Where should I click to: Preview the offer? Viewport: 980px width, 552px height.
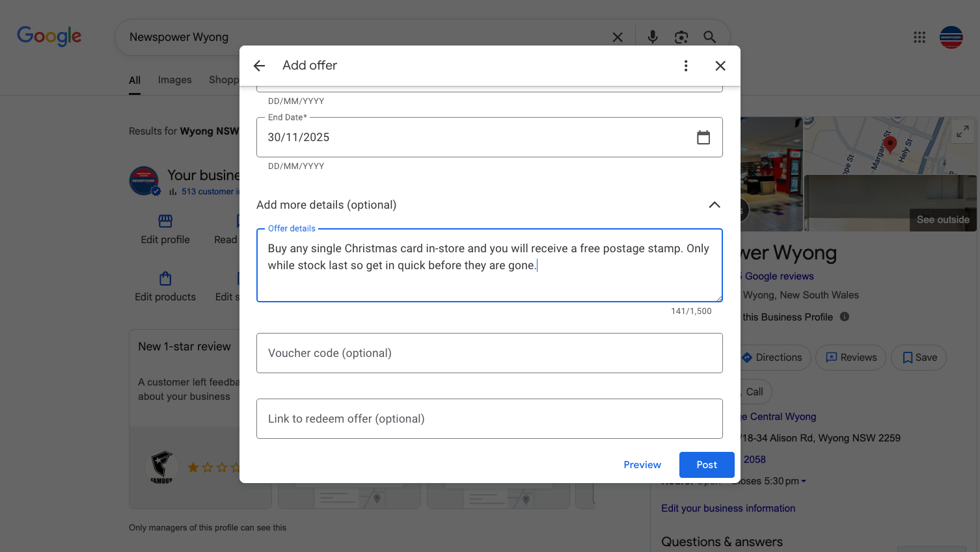click(642, 465)
